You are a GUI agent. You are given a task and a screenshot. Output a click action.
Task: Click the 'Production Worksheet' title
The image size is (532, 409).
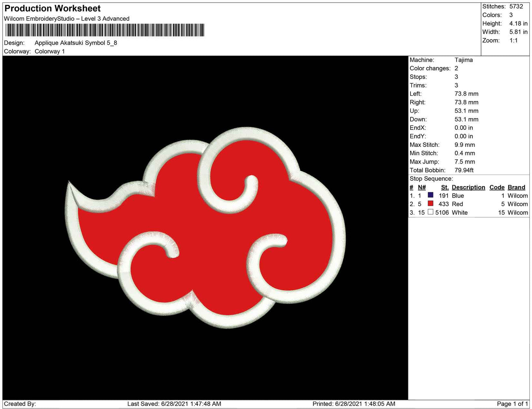pos(53,8)
